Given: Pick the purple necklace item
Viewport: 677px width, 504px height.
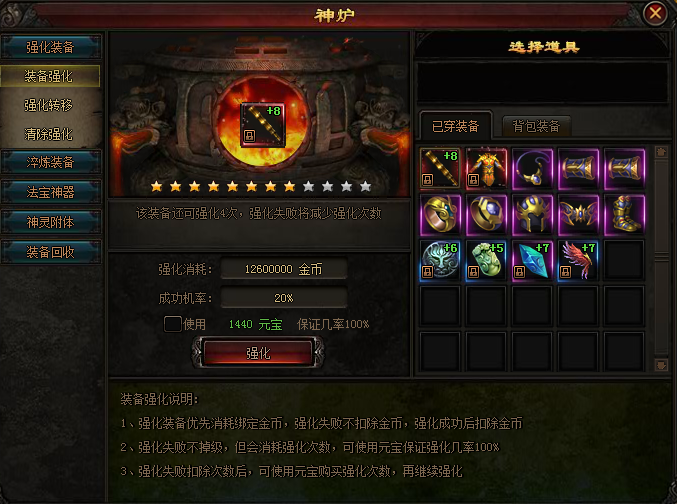Looking at the screenshot, I should [532, 168].
